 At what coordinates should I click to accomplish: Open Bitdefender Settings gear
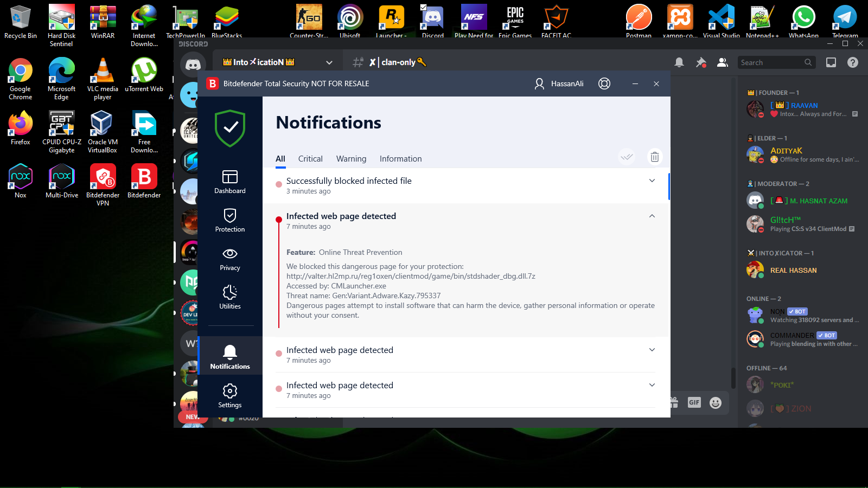pos(230,396)
